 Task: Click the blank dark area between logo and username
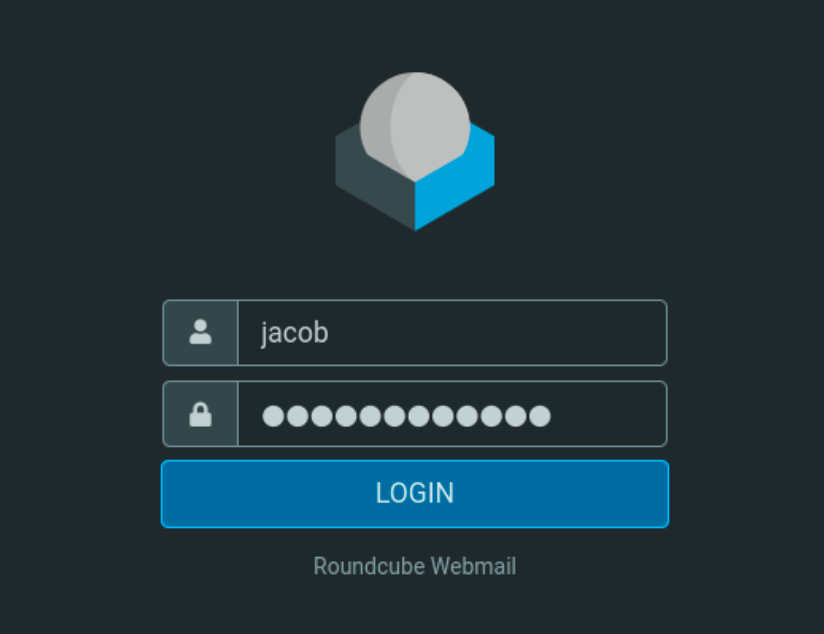pyautogui.click(x=415, y=265)
